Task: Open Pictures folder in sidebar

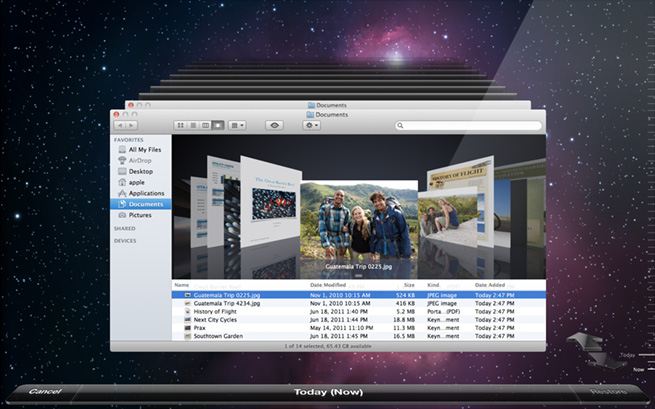Action: (140, 215)
